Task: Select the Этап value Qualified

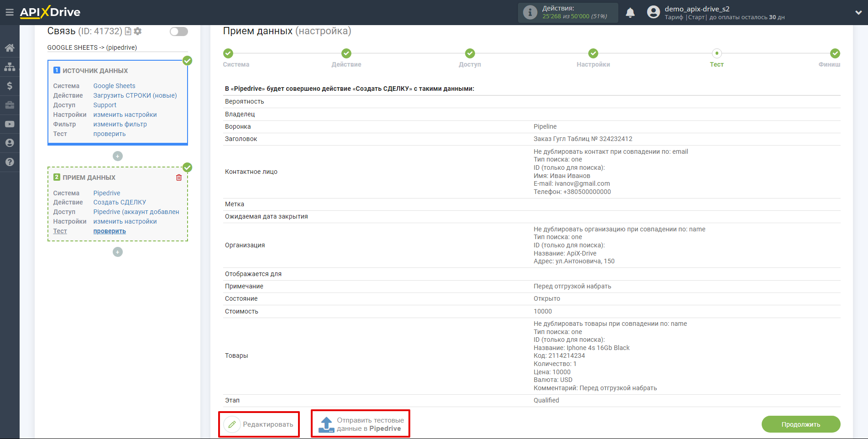Action: coord(546,400)
